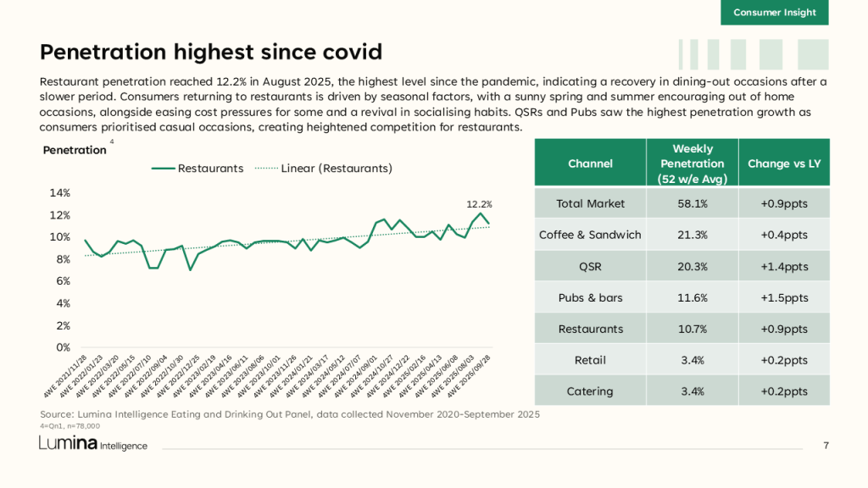The width and height of the screenshot is (868, 488).
Task: Select the slide title "Penetration highest since covid"
Action: tap(211, 53)
